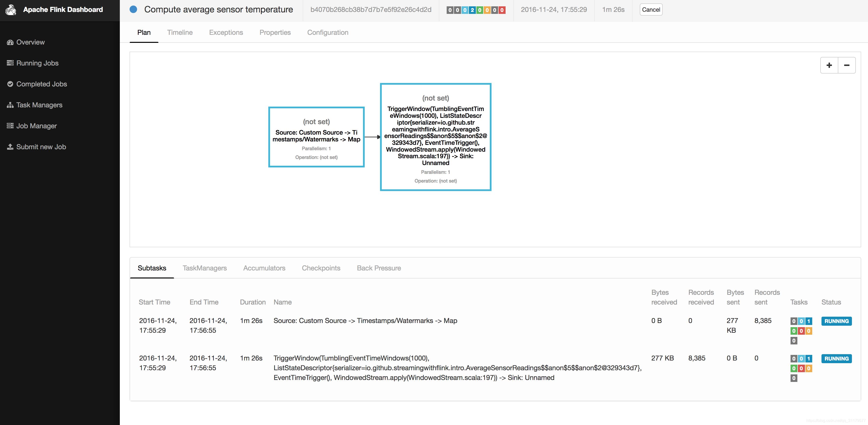This screenshot has height=425, width=868.
Task: Select the Back Pressure subtask tab
Action: [379, 268]
